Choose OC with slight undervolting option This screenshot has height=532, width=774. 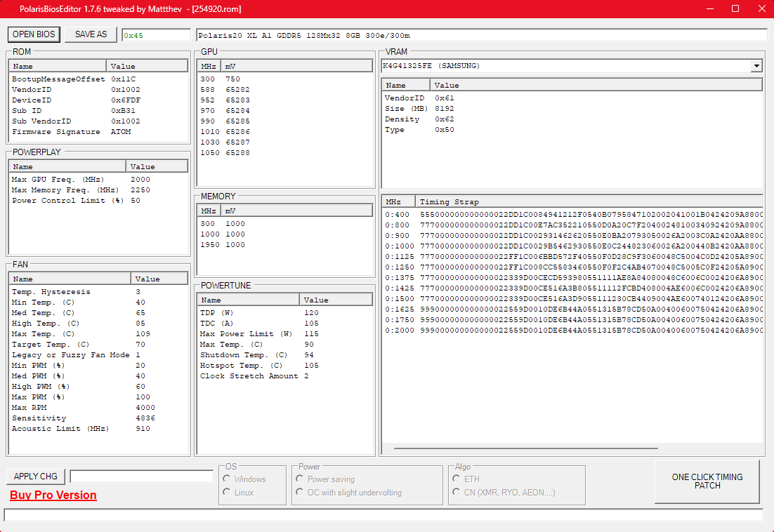[x=300, y=493]
